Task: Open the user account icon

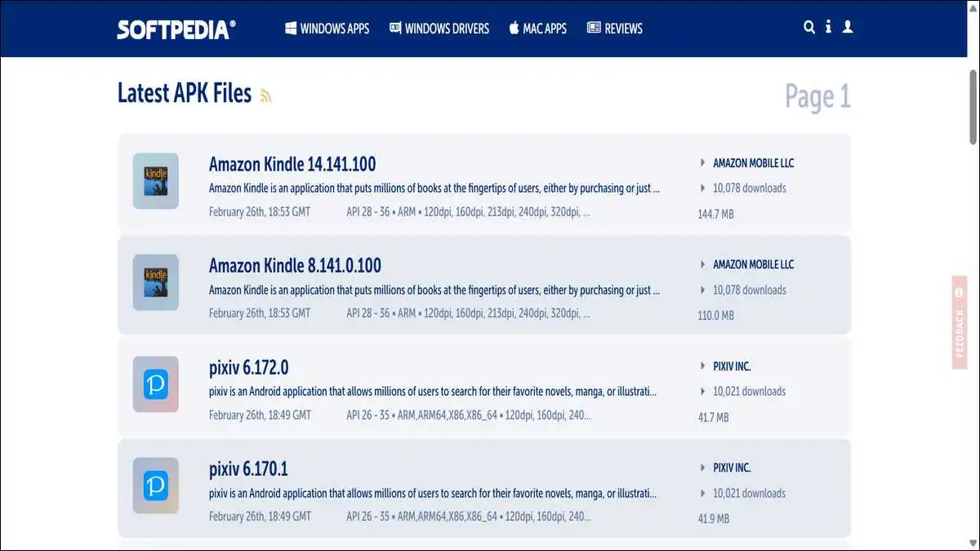Action: (x=848, y=27)
